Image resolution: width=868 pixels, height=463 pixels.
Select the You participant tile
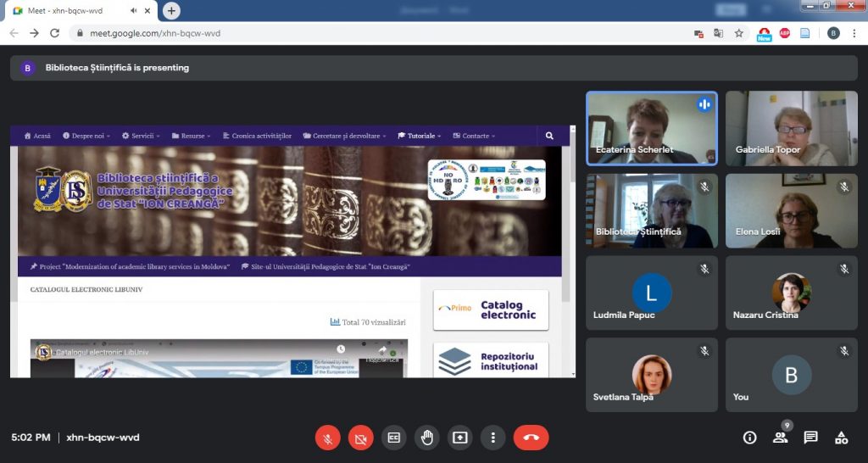tap(792, 375)
